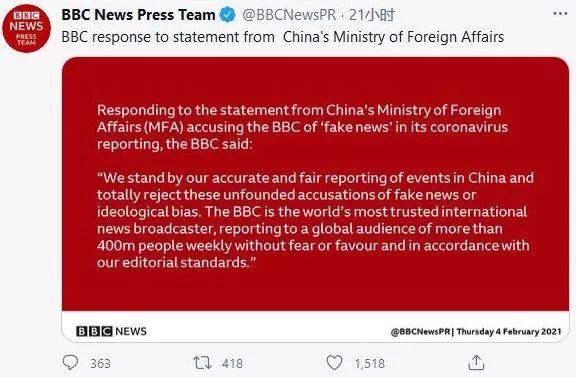Viewport: 576px width, 377px height.
Task: Click the 418 retweets count
Action: [x=232, y=363]
